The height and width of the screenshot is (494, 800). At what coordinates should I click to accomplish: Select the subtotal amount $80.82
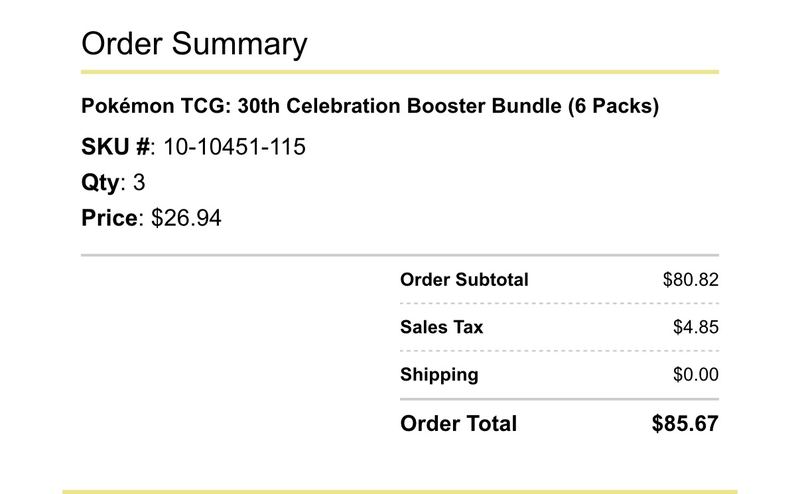[x=690, y=280]
